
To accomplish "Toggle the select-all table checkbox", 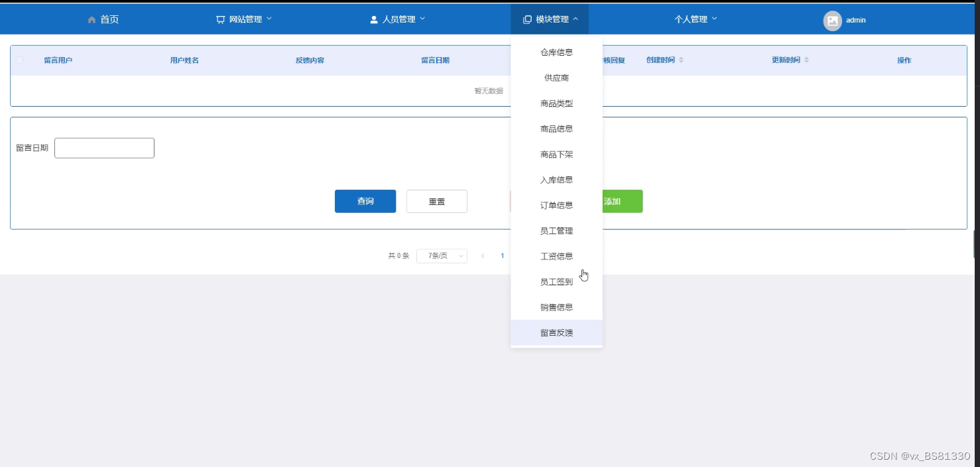I will point(19,60).
